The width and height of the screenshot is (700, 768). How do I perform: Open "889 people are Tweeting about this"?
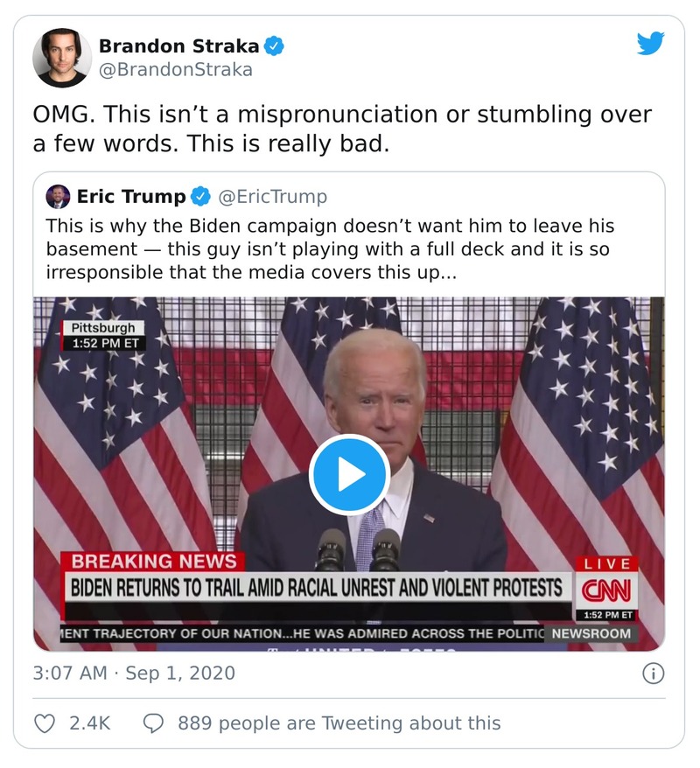pyautogui.click(x=339, y=723)
